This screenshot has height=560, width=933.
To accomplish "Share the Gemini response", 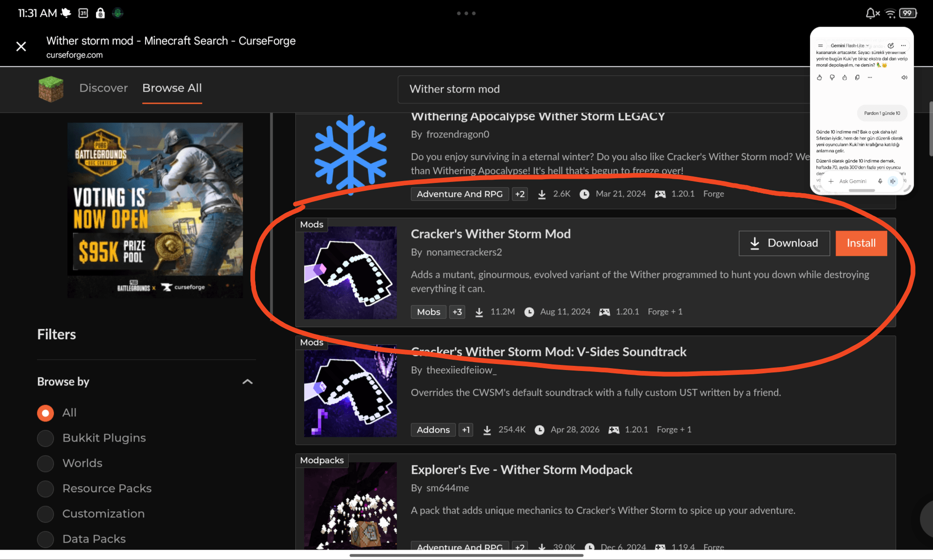I will 845,78.
